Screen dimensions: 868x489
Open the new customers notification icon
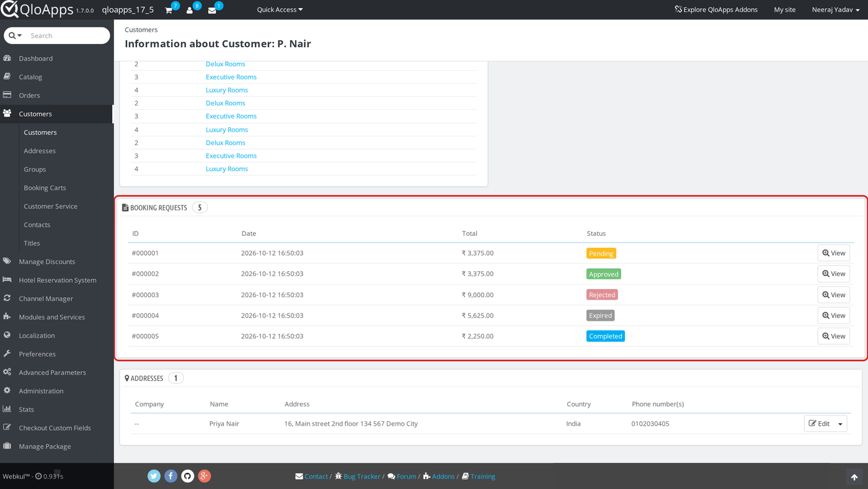[x=190, y=10]
